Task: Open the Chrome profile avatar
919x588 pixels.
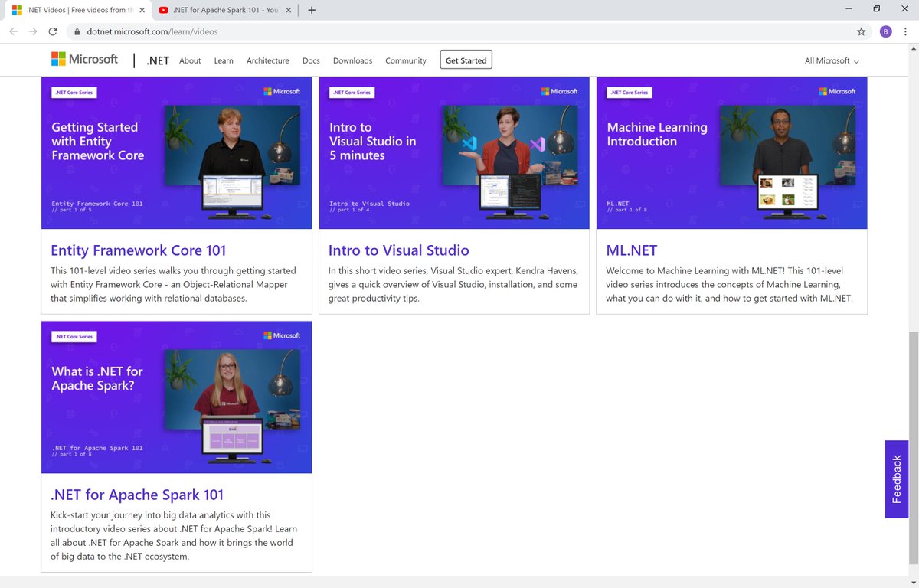Action: click(886, 31)
